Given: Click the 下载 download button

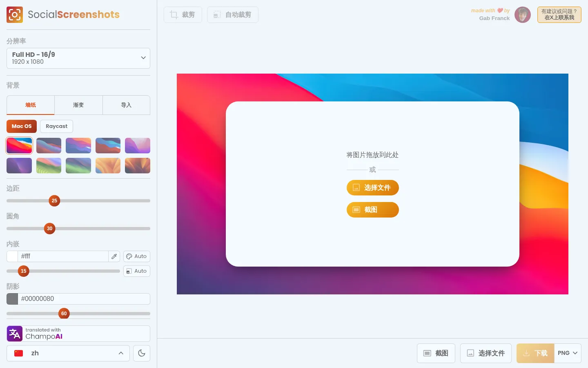Looking at the screenshot, I should pos(535,353).
